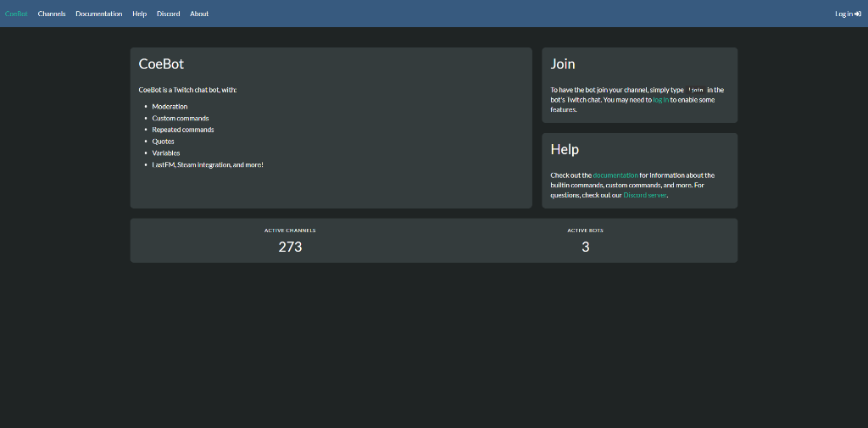The image size is (868, 428).
Task: Click the 'Join' card heading
Action: pyautogui.click(x=563, y=64)
